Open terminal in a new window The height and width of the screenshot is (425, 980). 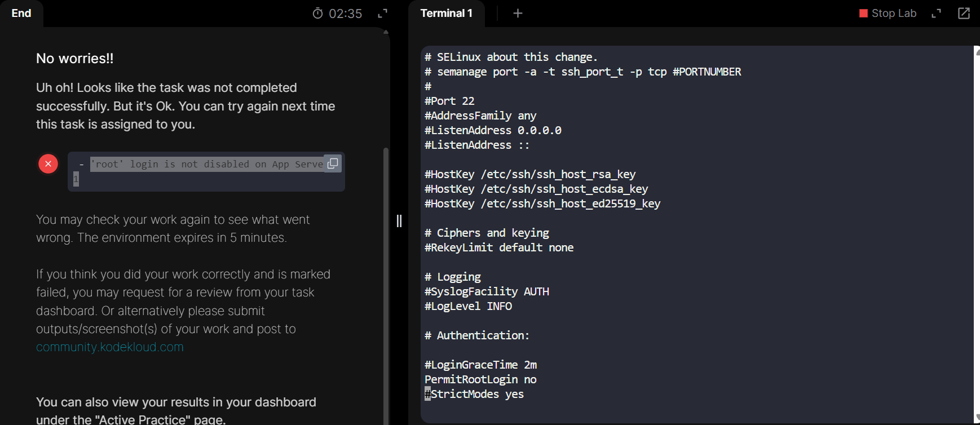coord(964,14)
